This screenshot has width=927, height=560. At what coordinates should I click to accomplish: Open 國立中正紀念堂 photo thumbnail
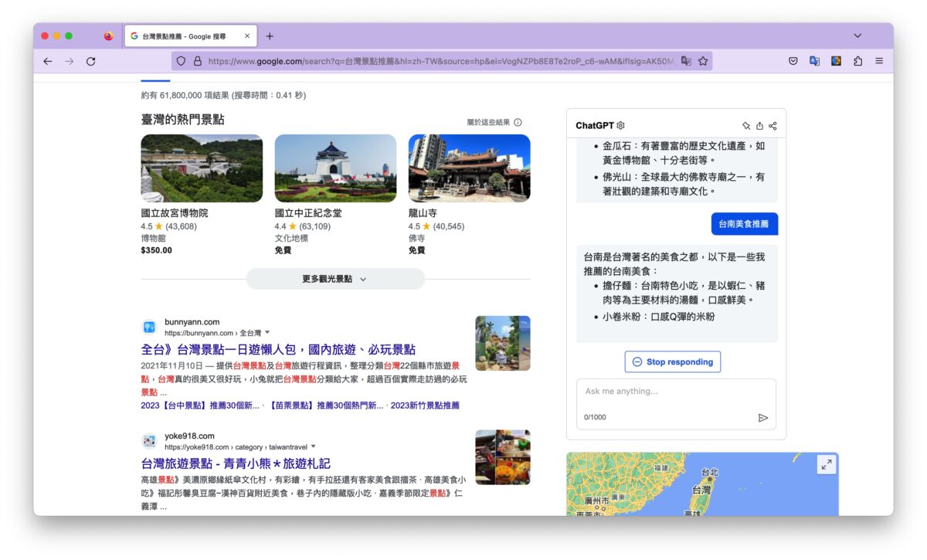(x=335, y=168)
